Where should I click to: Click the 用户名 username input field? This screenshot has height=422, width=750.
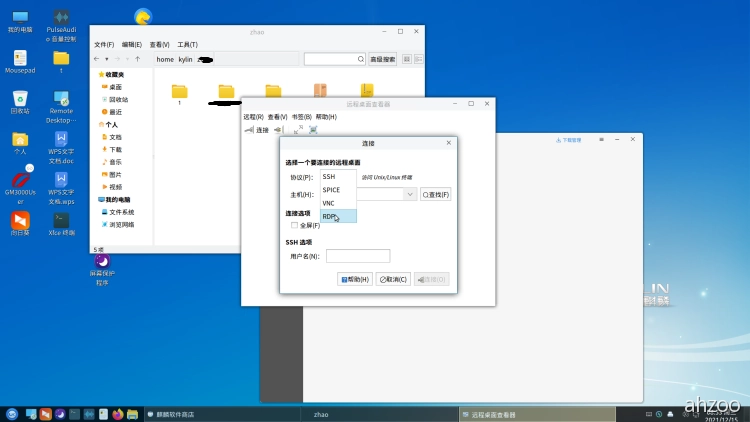pos(357,256)
